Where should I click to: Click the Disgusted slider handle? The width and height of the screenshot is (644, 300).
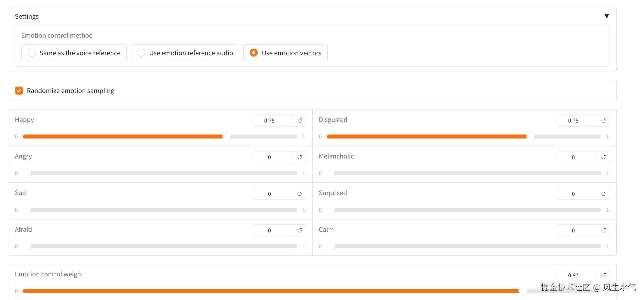(x=531, y=137)
